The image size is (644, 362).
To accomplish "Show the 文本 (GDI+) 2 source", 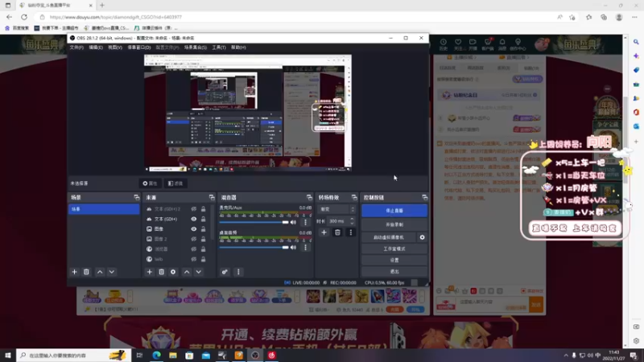I will click(x=193, y=209).
